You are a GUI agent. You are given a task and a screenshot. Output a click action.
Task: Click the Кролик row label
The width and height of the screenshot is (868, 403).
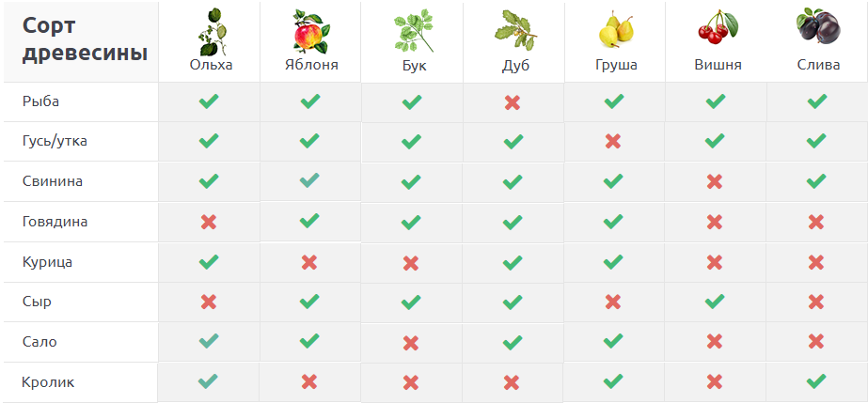tap(48, 382)
